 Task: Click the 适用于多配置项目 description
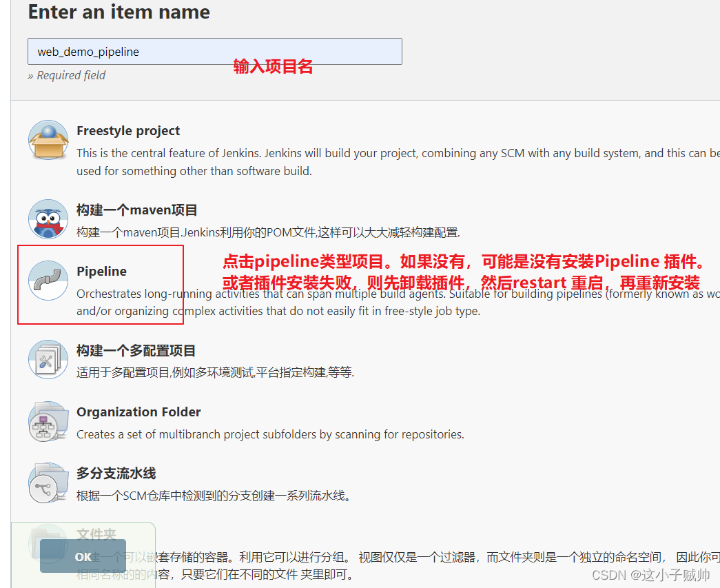(216, 372)
